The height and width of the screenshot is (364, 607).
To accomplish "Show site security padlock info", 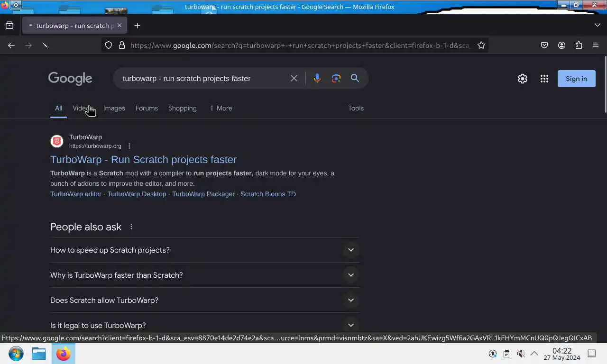I will pos(122,45).
